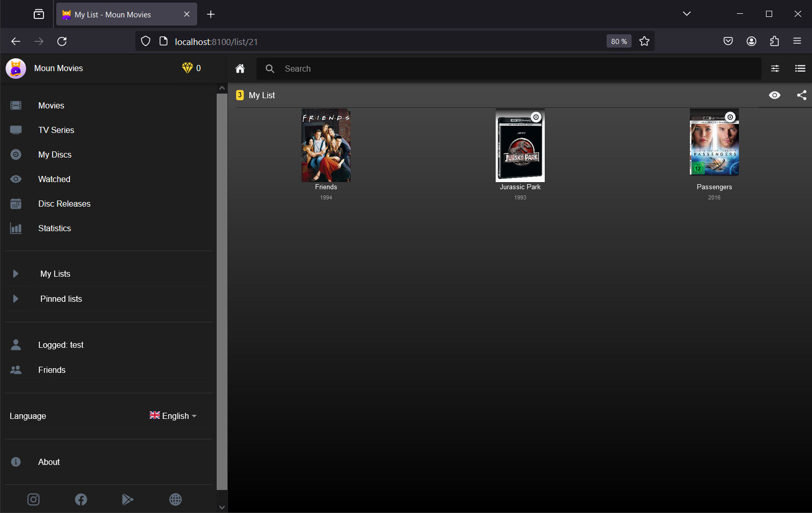Go to home via house icon
This screenshot has width=812, height=513.
point(240,69)
